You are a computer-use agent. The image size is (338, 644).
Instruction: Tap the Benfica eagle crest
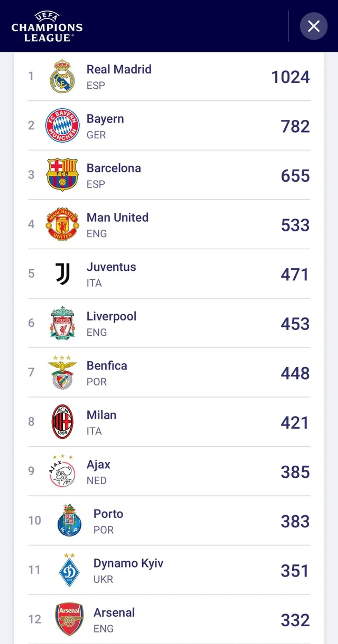(62, 372)
